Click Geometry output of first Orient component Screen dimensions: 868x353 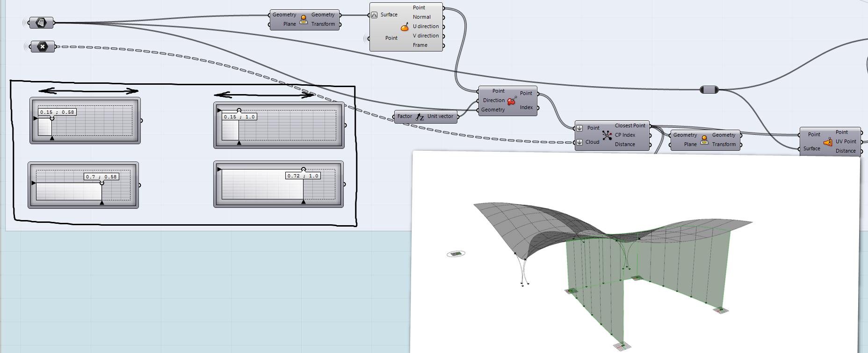[323, 15]
